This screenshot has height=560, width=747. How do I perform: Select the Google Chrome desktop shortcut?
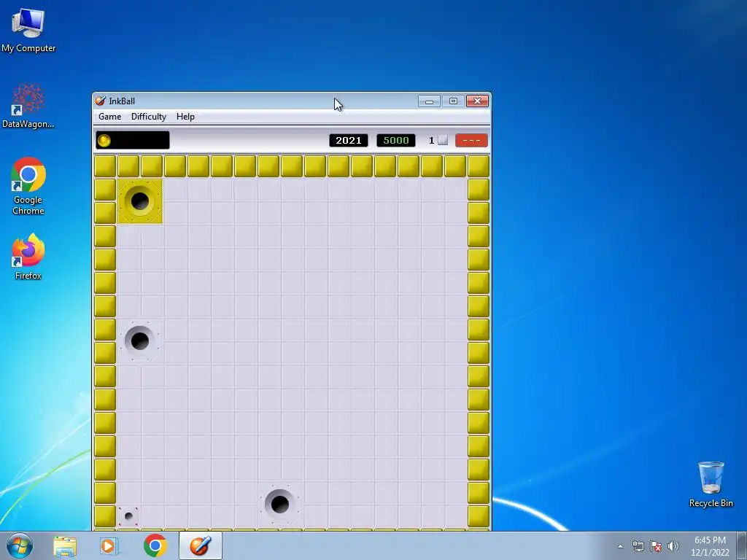pyautogui.click(x=28, y=186)
